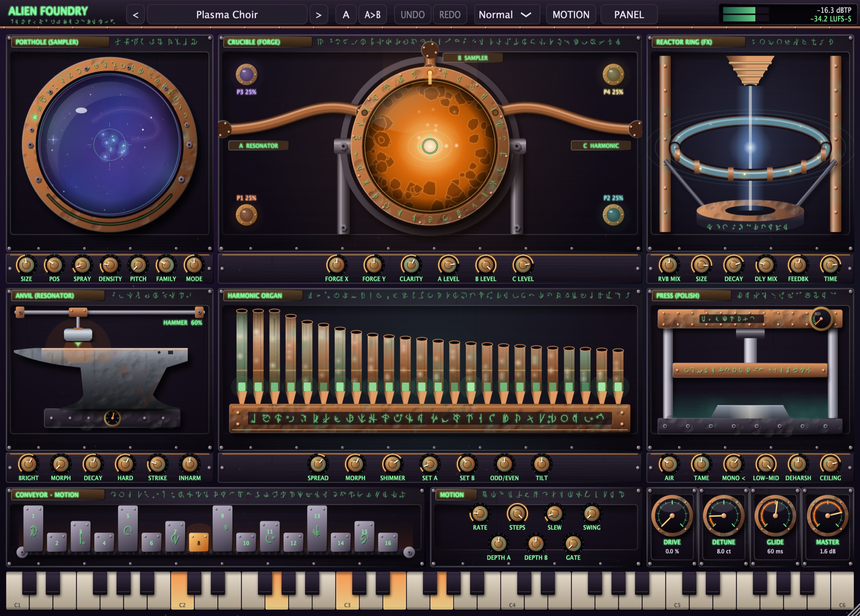Click the P3 25% purple corner orb
Screen dimensions: 860x616
pos(246,74)
